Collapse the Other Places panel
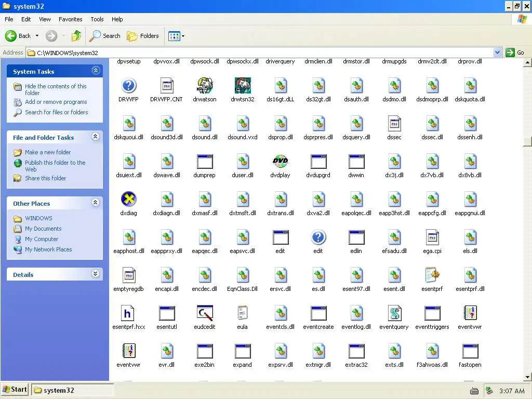This screenshot has height=399, width=532. point(96,203)
